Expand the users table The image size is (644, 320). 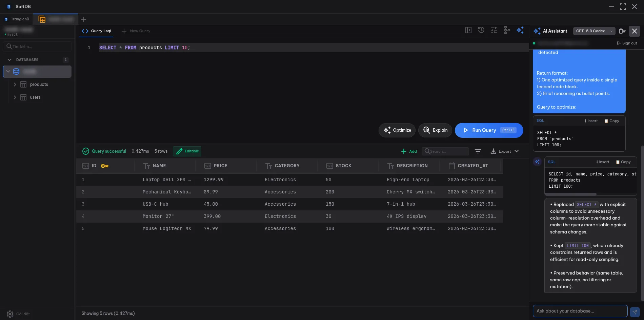(x=15, y=97)
